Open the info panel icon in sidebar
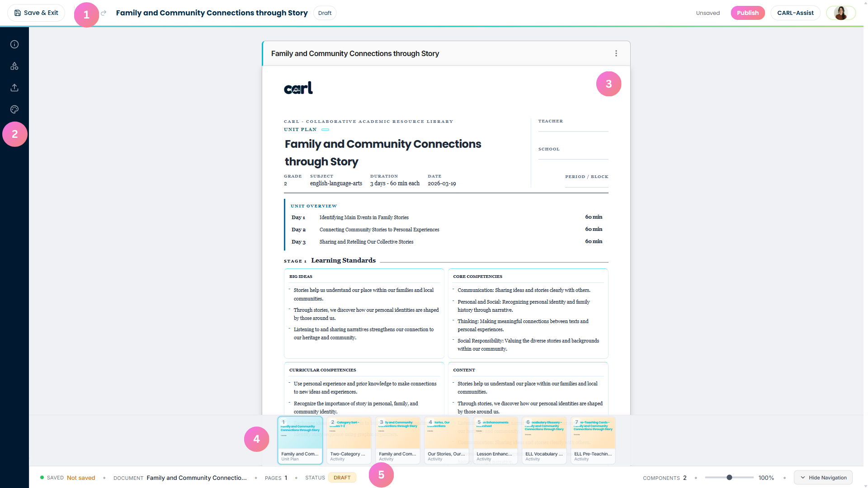Image resolution: width=868 pixels, height=488 pixels. tap(14, 44)
